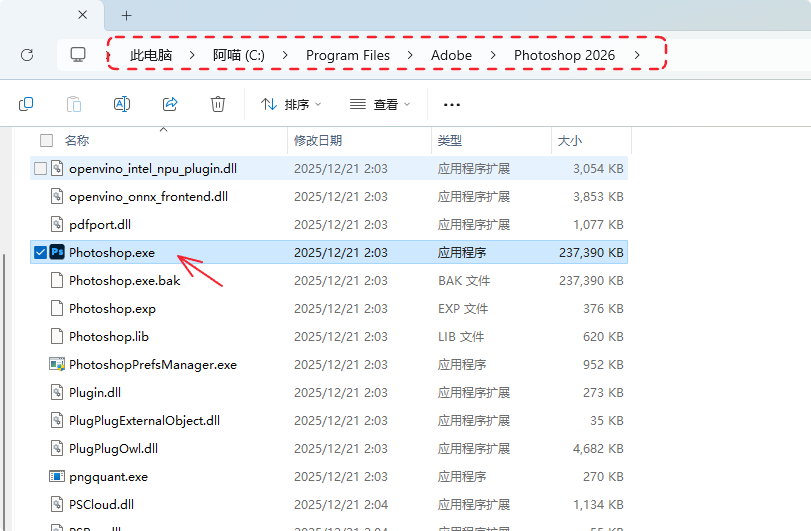
Task: Toggle the select-all checkbox in the header
Action: click(47, 140)
